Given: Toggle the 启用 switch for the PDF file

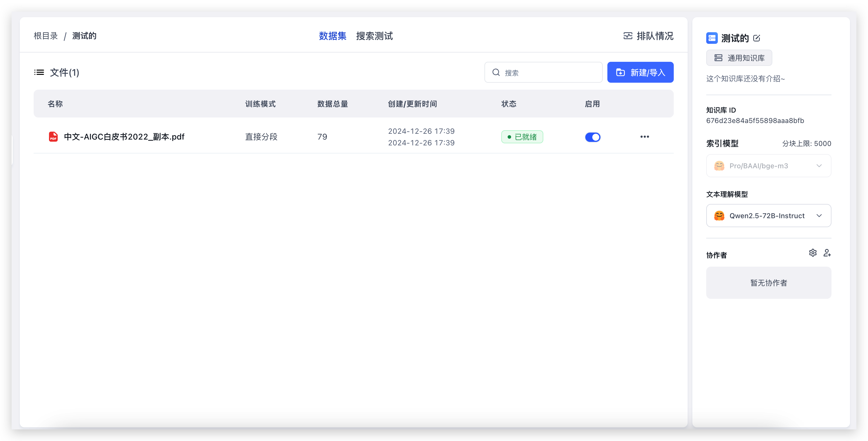Looking at the screenshot, I should point(593,137).
